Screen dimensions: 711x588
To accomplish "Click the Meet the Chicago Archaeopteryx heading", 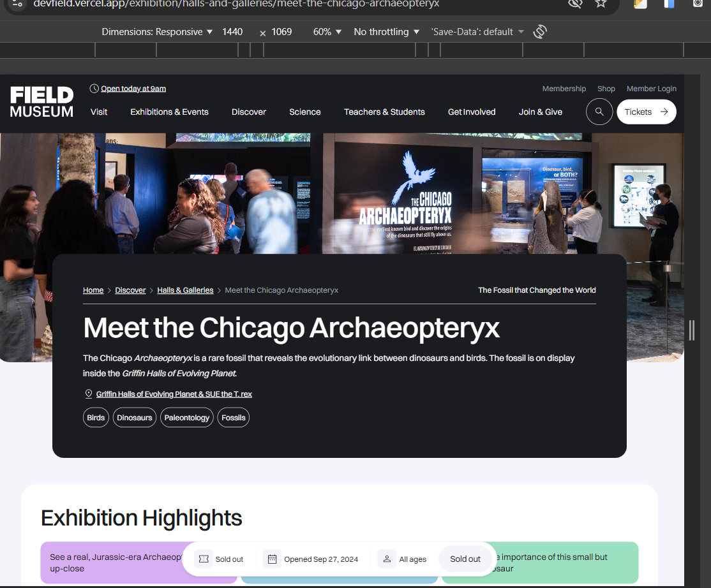I will (291, 328).
